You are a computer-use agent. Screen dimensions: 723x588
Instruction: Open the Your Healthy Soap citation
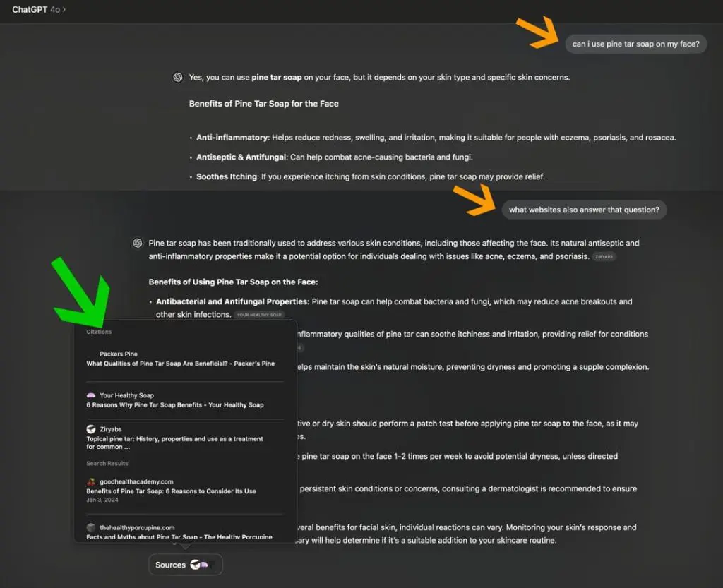175,400
